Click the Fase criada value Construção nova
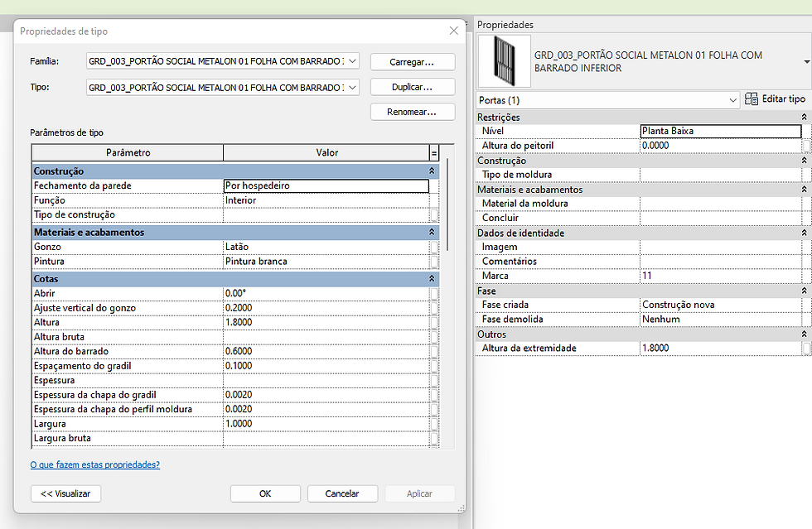This screenshot has width=812, height=529. pyautogui.click(x=721, y=305)
